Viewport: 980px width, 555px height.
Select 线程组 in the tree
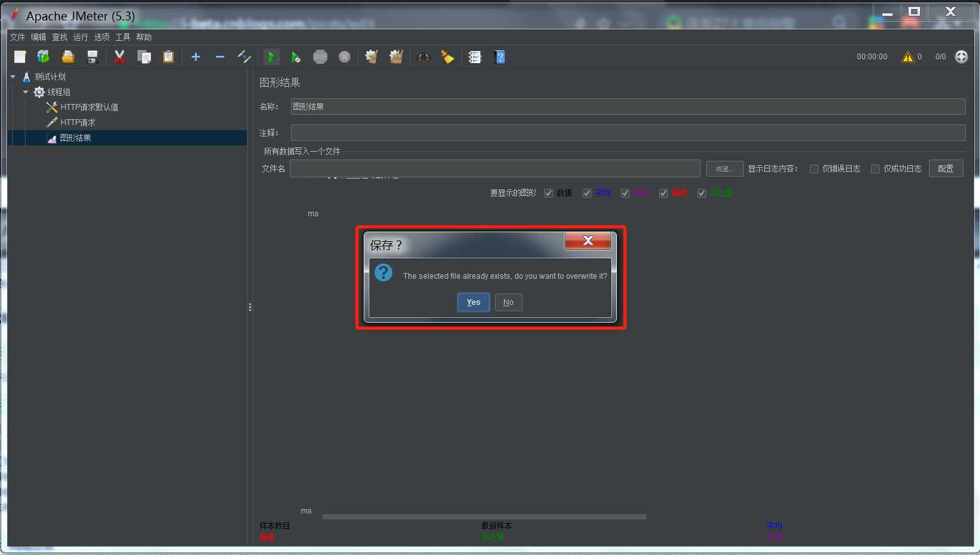click(x=58, y=92)
